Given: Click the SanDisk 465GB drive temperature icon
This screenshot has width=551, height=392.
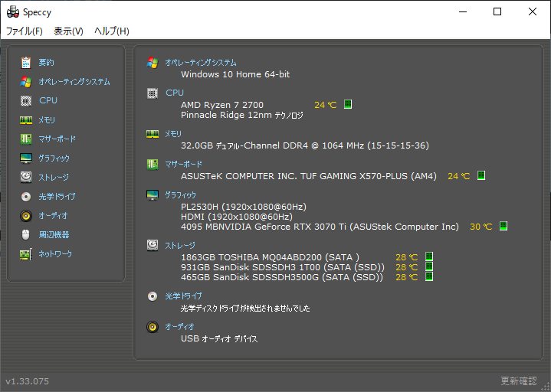Looking at the screenshot, I should 428,276.
